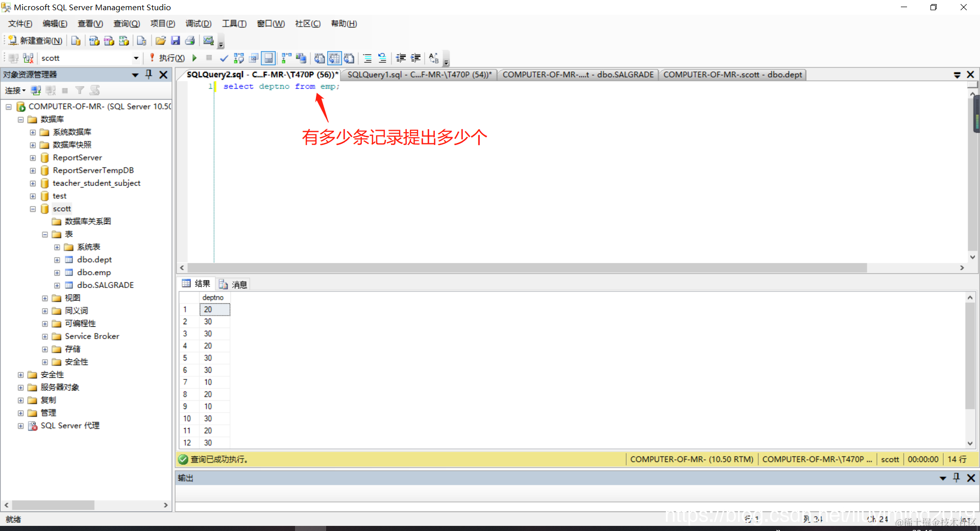This screenshot has width=980, height=531.
Task: Select the row 7 cell with value 10
Action: pos(214,382)
